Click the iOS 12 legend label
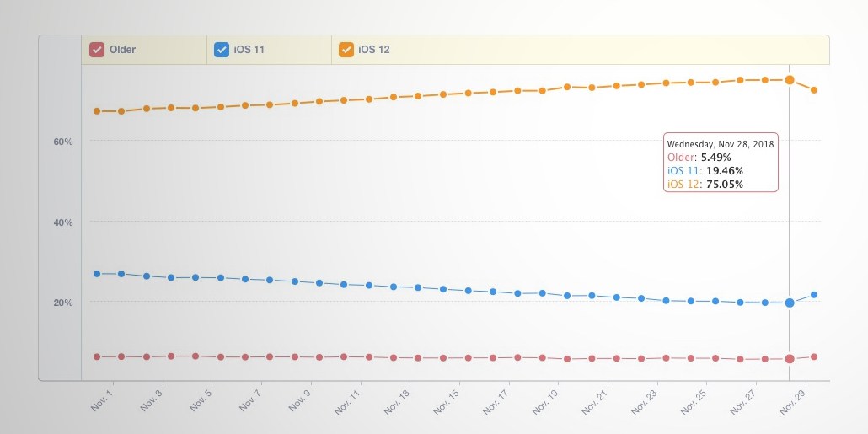This screenshot has width=868, height=434. pos(374,50)
